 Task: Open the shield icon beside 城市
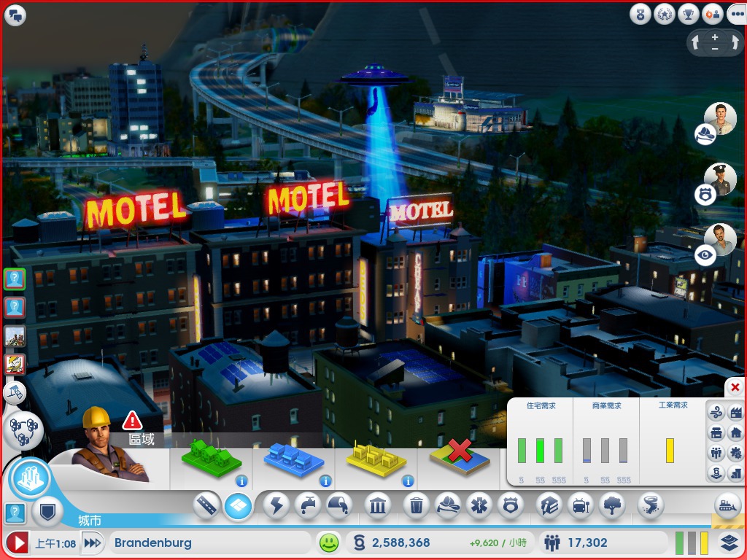tap(47, 513)
